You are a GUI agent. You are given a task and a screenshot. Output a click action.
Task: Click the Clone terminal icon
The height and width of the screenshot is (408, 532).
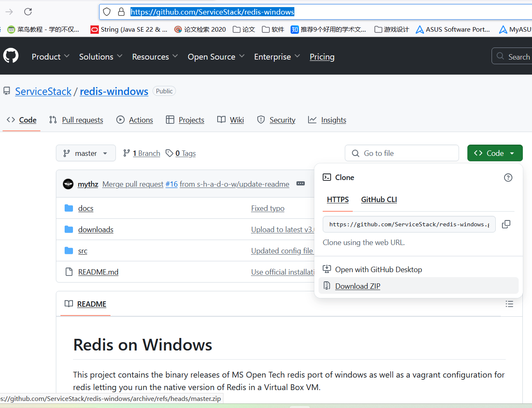(x=327, y=177)
